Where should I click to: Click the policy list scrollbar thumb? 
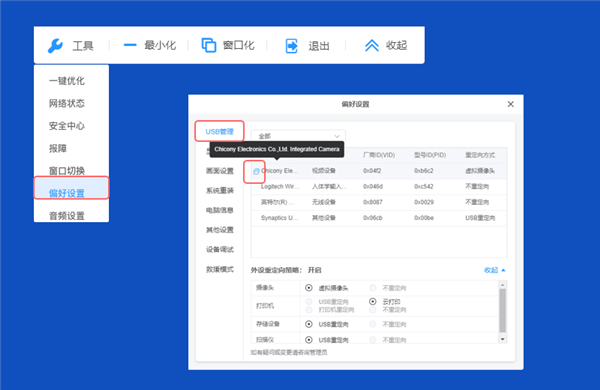point(502,310)
